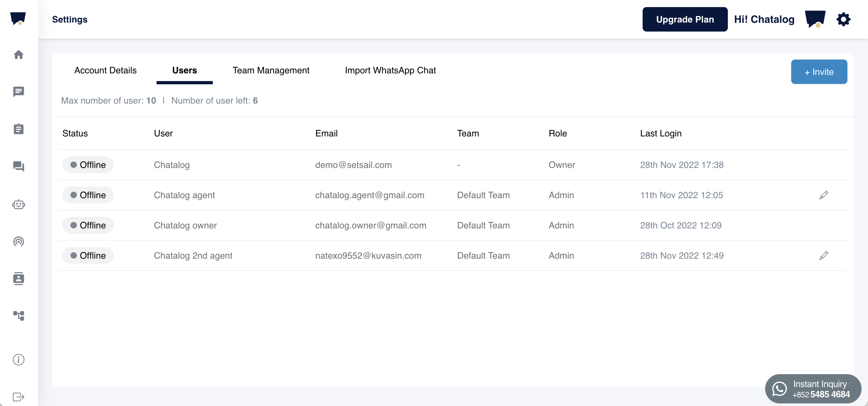Edit the Chatalog agent user row

[x=824, y=195]
